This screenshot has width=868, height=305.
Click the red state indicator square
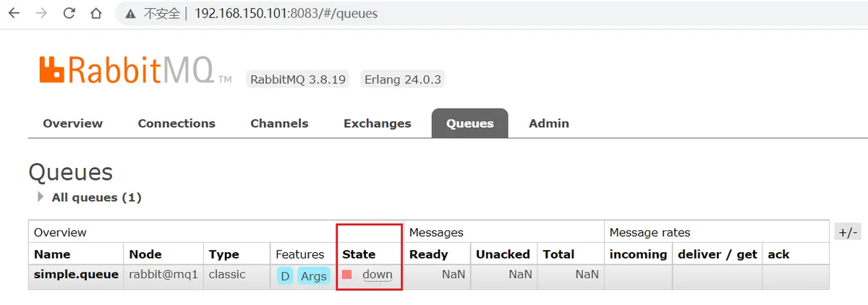point(347,275)
